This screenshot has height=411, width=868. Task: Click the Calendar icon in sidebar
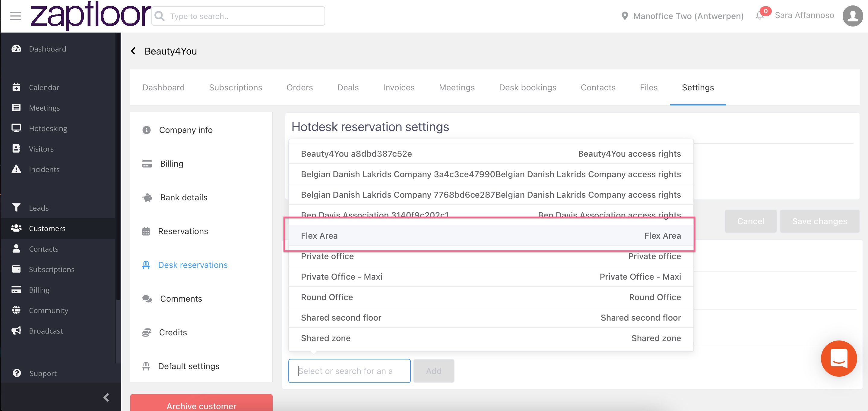pyautogui.click(x=16, y=87)
